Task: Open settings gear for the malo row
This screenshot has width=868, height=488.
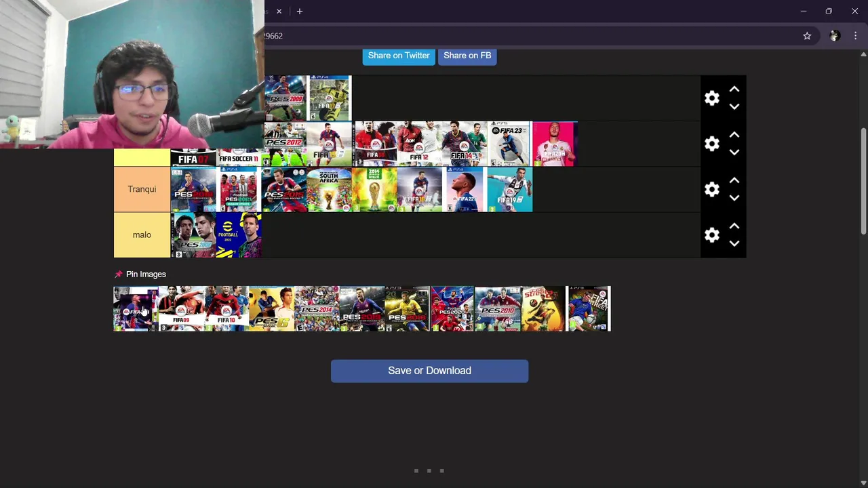Action: coord(711,235)
